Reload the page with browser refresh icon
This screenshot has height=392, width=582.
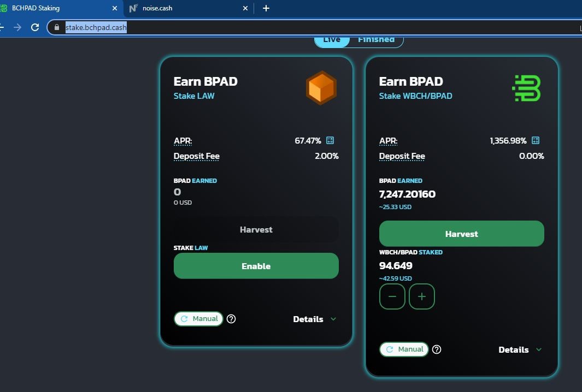click(x=35, y=27)
